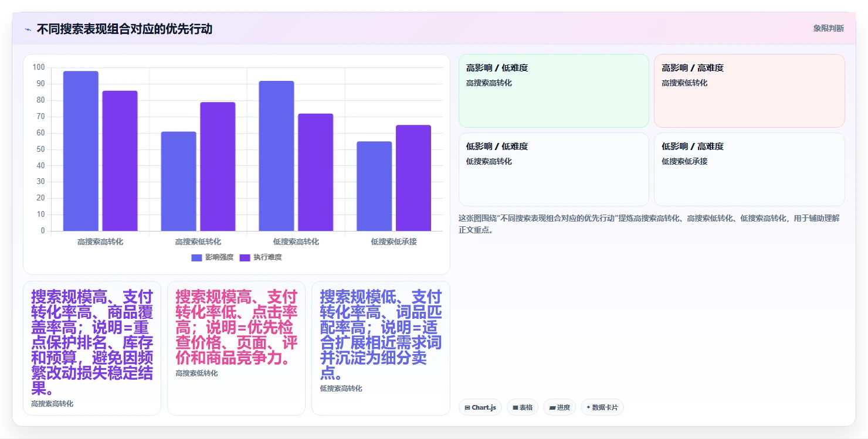868x439 pixels.
Task: Click the 数据卡片 tag chip
Action: 602,407
